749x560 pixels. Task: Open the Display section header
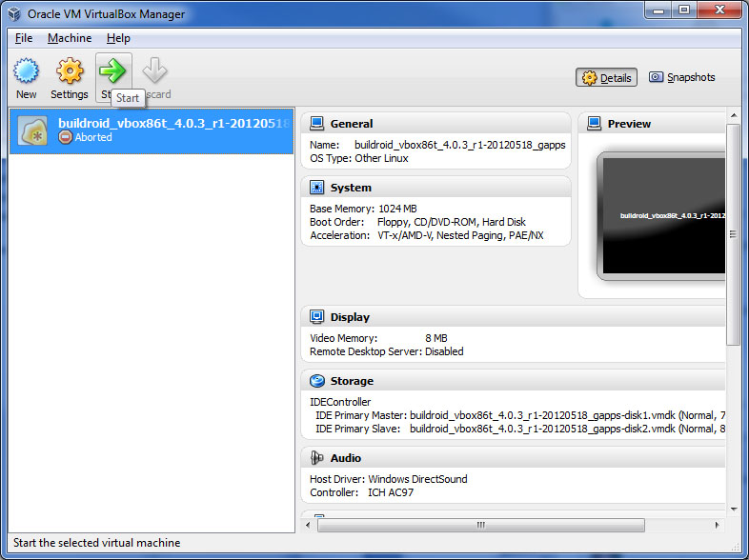[514, 316]
